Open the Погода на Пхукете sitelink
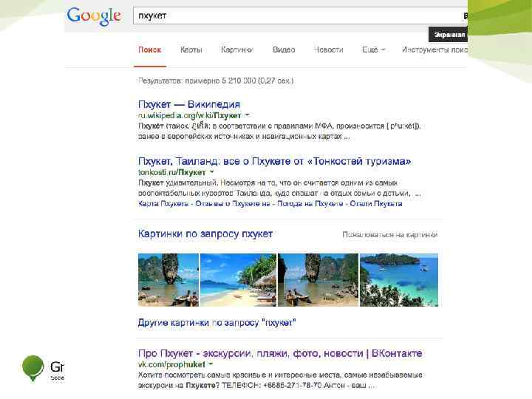 pyautogui.click(x=310, y=204)
